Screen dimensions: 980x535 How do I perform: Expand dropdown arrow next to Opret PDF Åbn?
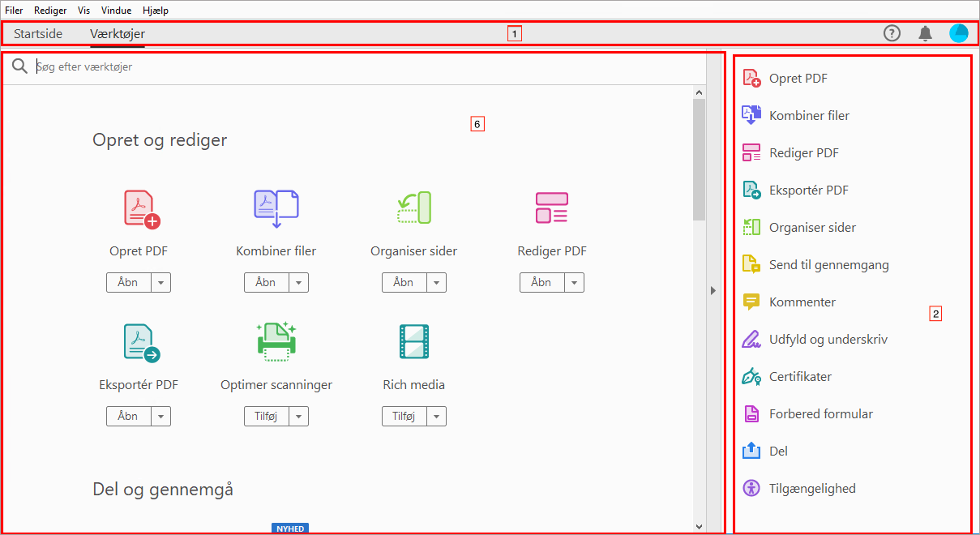[160, 282]
